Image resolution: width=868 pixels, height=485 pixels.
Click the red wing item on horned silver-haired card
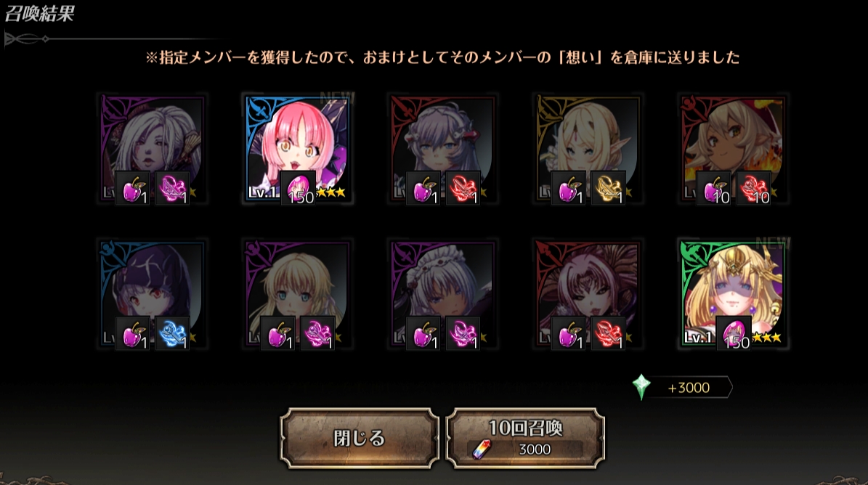462,188
